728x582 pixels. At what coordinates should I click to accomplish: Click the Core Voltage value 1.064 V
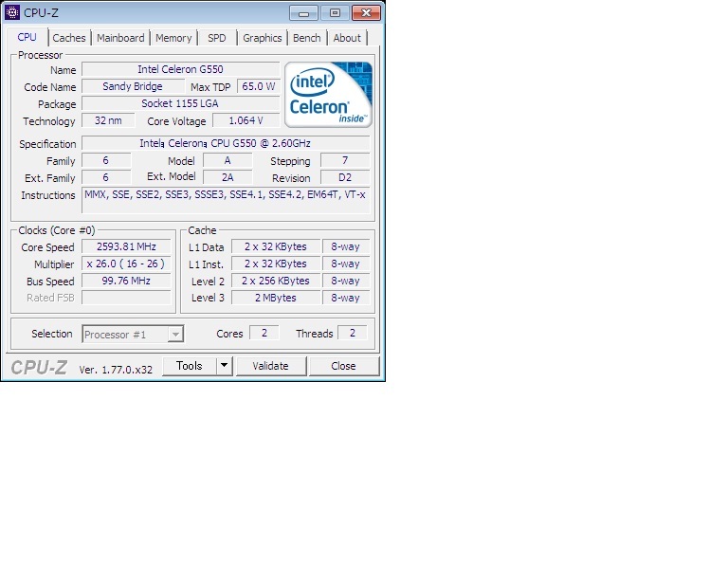tap(246, 120)
